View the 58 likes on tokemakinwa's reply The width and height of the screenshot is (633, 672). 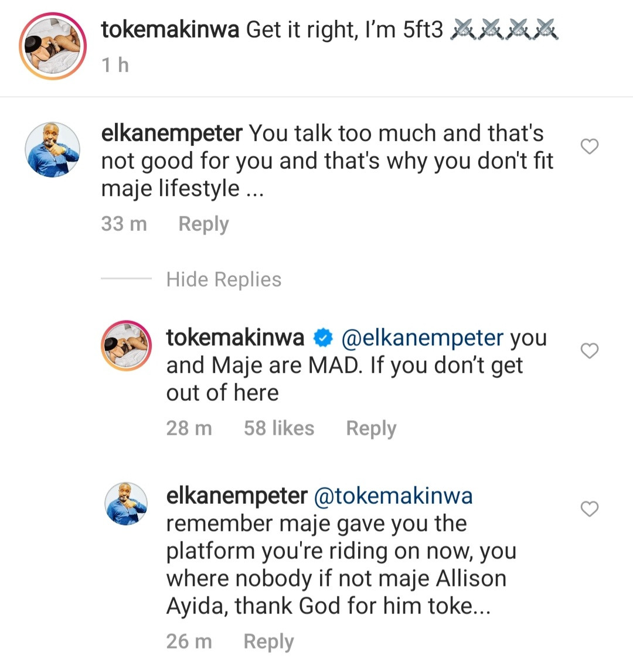279,428
